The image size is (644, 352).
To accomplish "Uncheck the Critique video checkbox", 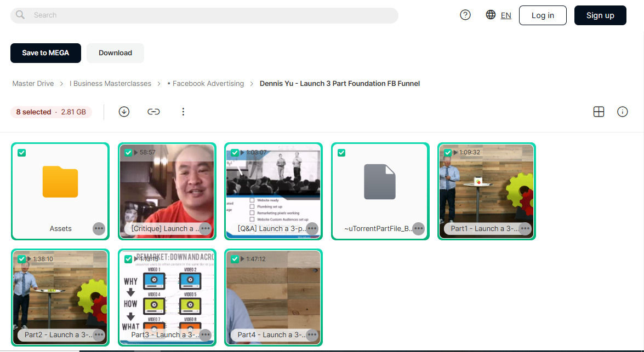I will 128,153.
